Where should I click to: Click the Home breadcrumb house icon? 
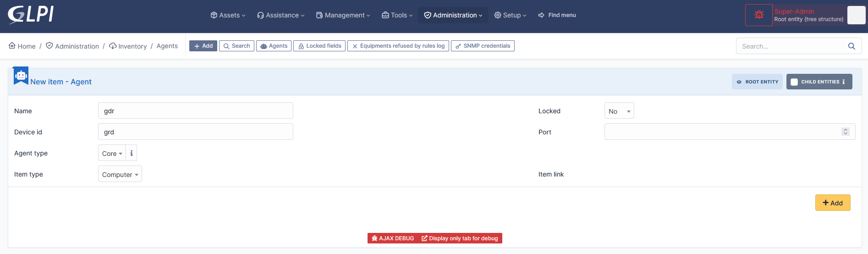tap(12, 45)
